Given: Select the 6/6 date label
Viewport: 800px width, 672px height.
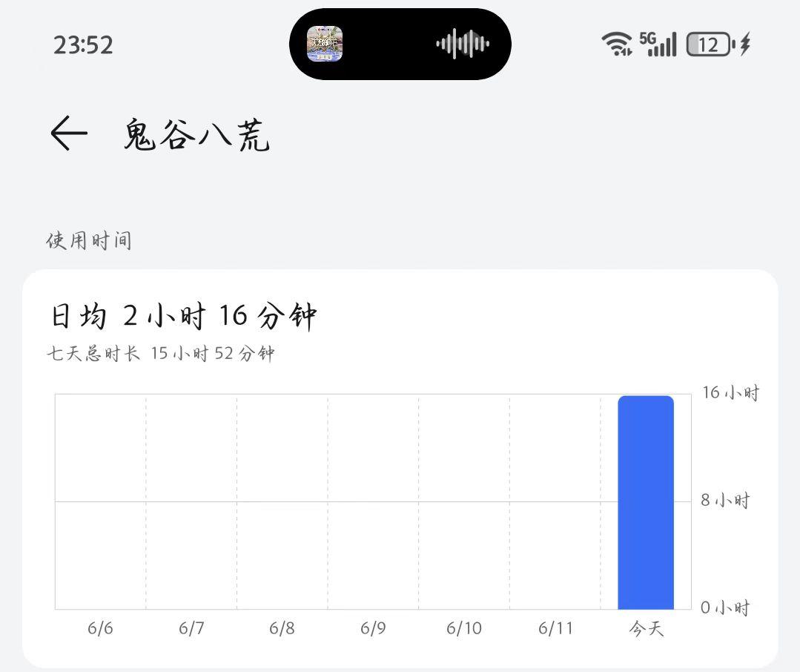Looking at the screenshot, I should tap(100, 628).
